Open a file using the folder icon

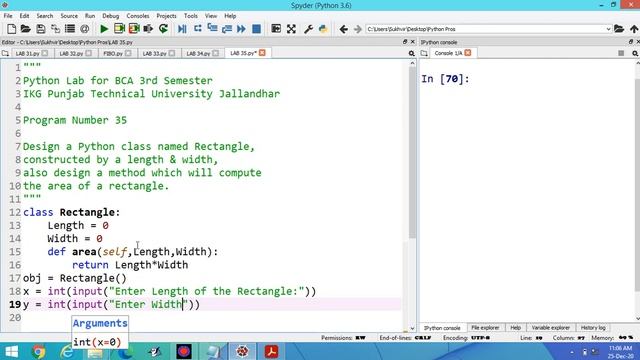coord(26,29)
